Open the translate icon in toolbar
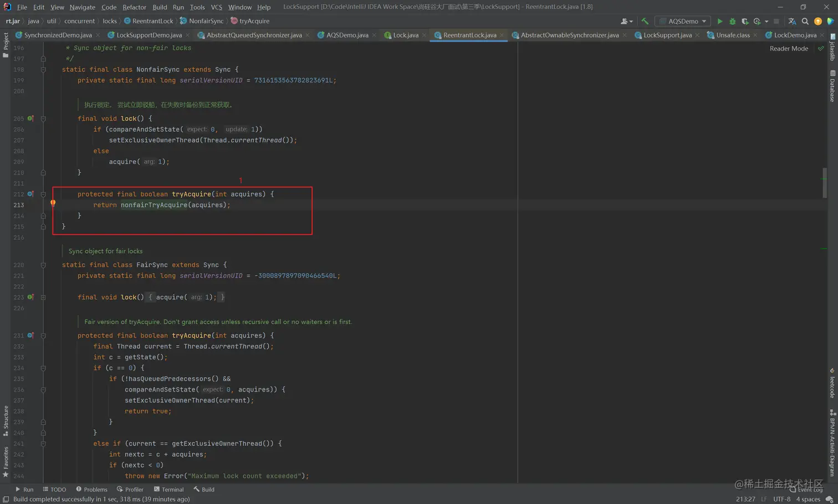 coord(792,21)
